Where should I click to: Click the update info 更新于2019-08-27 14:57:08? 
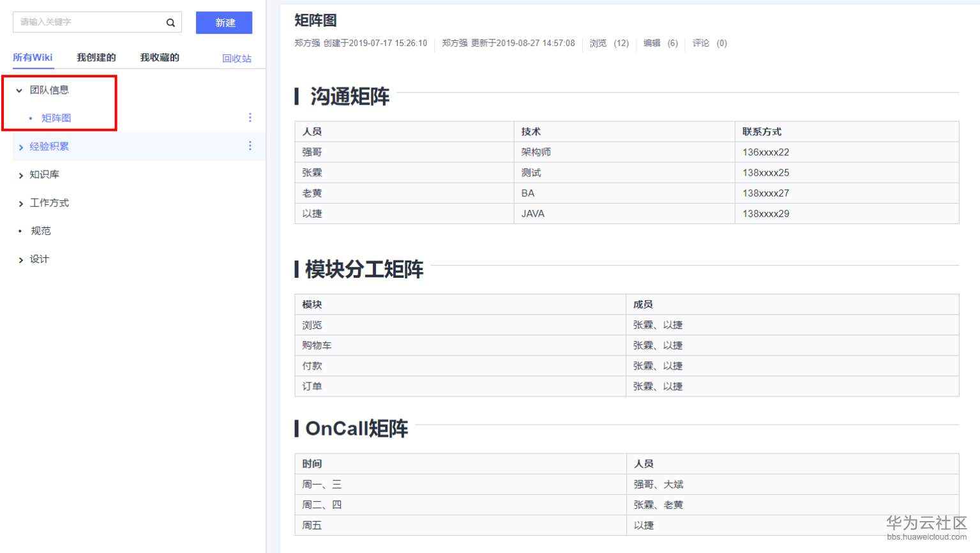[x=523, y=43]
